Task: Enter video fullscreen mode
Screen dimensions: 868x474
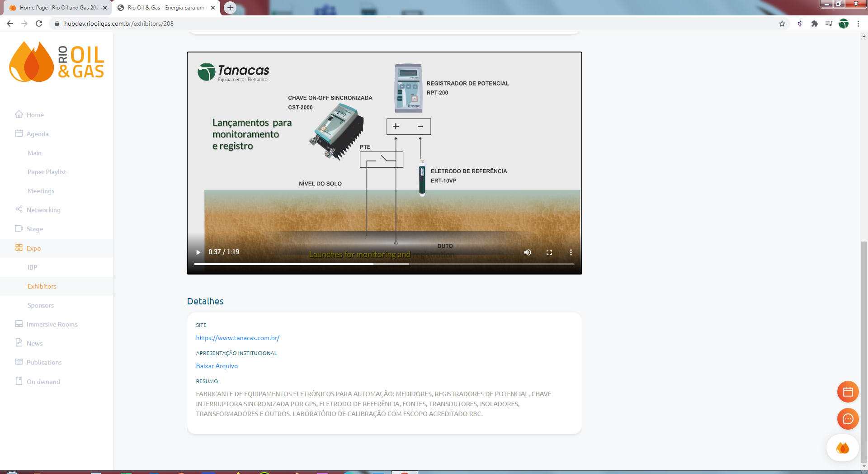Action: click(x=549, y=252)
